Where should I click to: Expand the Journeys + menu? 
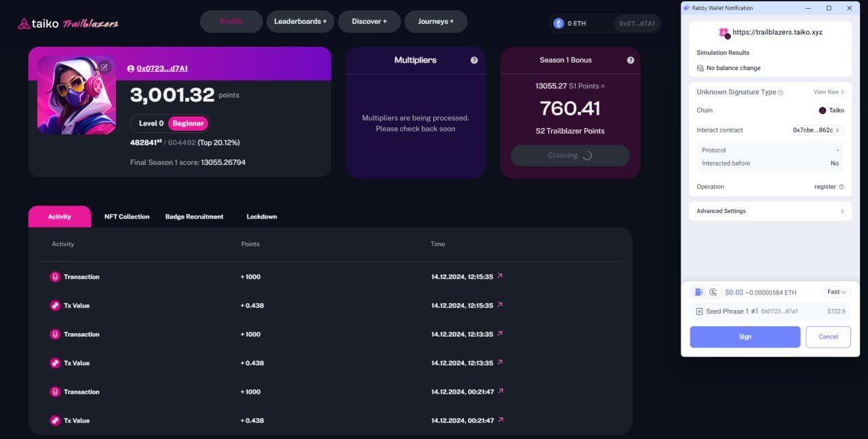(436, 22)
